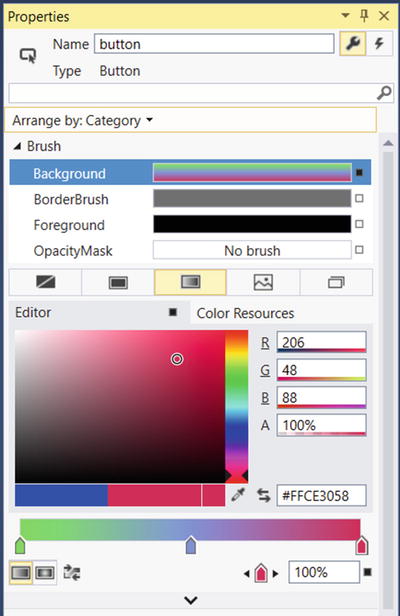The image size is (400, 616).
Task: Click the BorderBrush property marker square
Action: pyautogui.click(x=359, y=199)
